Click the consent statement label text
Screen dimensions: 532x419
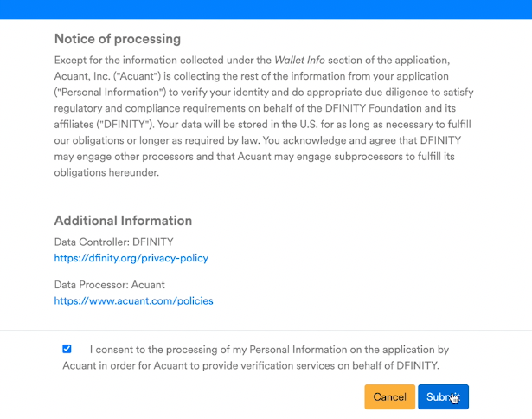(x=256, y=358)
